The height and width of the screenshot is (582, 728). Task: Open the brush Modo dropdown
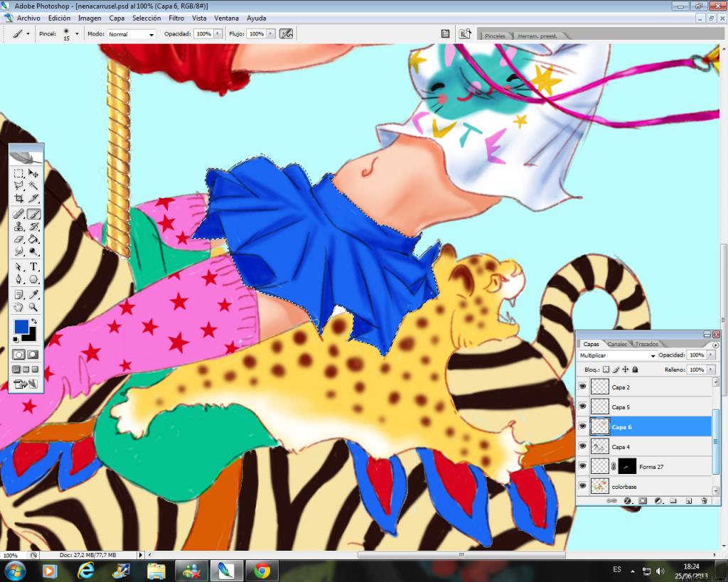point(132,34)
